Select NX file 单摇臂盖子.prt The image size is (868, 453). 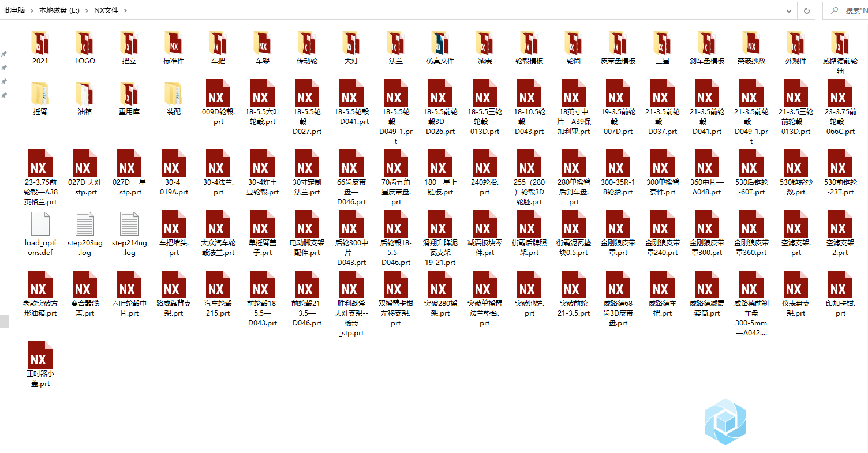pyautogui.click(x=263, y=234)
